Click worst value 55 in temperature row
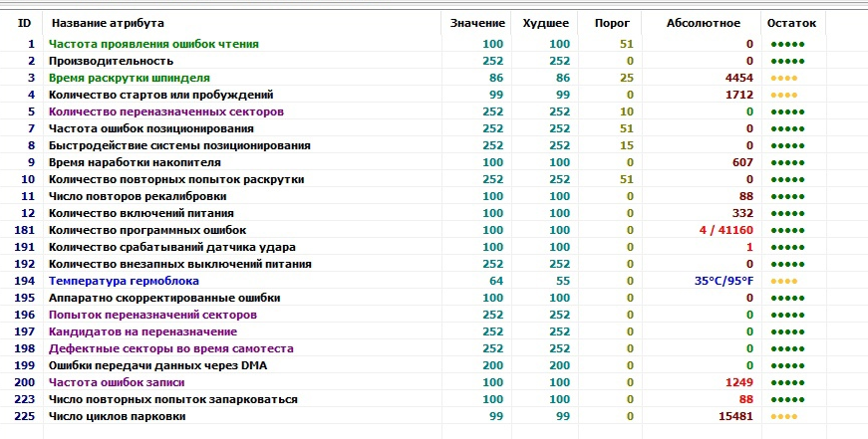The height and width of the screenshot is (439, 868). click(563, 281)
